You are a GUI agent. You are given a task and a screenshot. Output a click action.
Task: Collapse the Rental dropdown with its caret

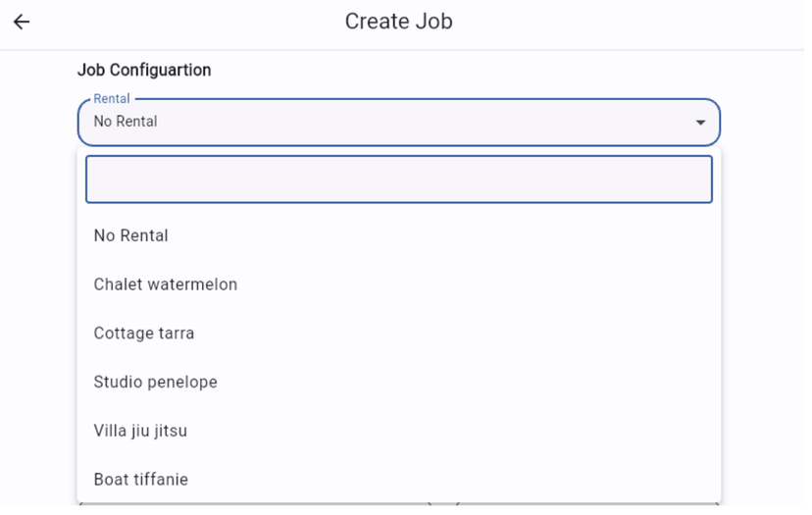tap(700, 123)
